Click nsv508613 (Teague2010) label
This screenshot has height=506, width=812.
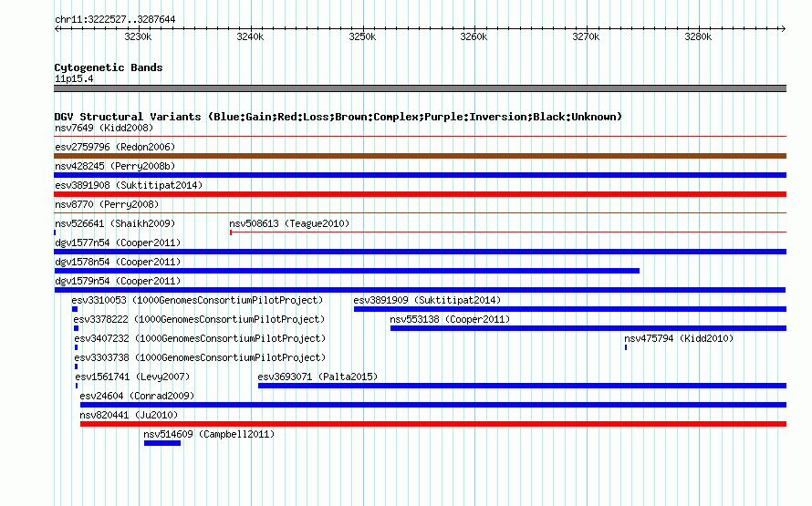point(289,223)
